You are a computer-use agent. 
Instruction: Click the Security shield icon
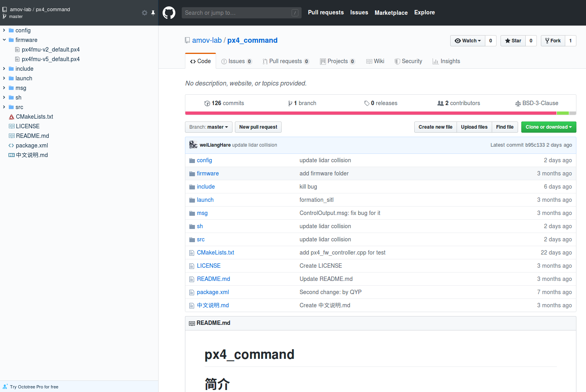[397, 62]
